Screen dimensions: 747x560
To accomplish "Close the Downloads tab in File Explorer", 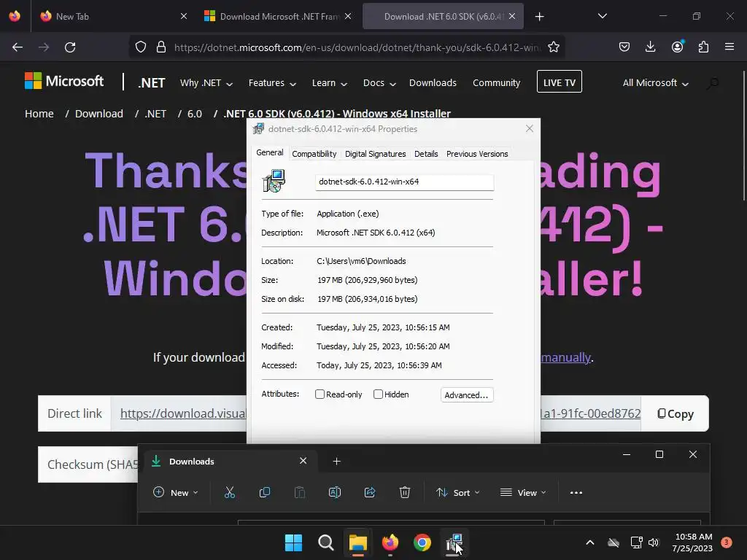I will (x=303, y=461).
